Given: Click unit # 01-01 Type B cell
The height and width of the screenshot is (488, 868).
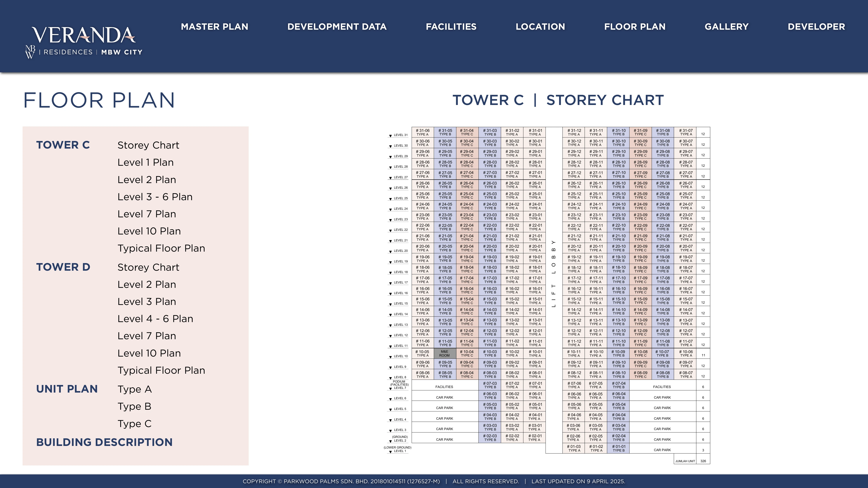Looking at the screenshot, I should tap(618, 448).
